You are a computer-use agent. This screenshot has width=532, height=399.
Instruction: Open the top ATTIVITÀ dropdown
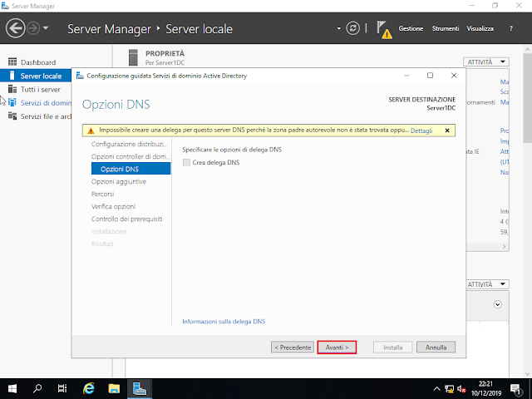coord(485,62)
